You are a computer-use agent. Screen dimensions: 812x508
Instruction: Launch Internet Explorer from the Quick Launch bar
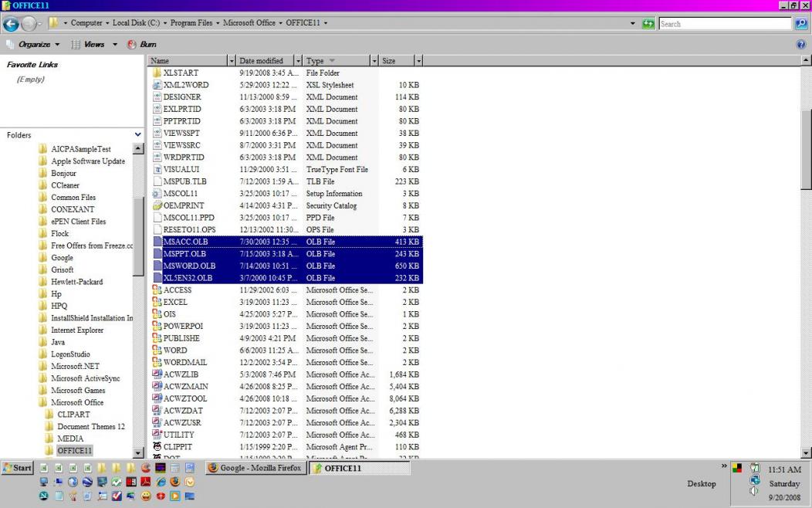point(161,482)
